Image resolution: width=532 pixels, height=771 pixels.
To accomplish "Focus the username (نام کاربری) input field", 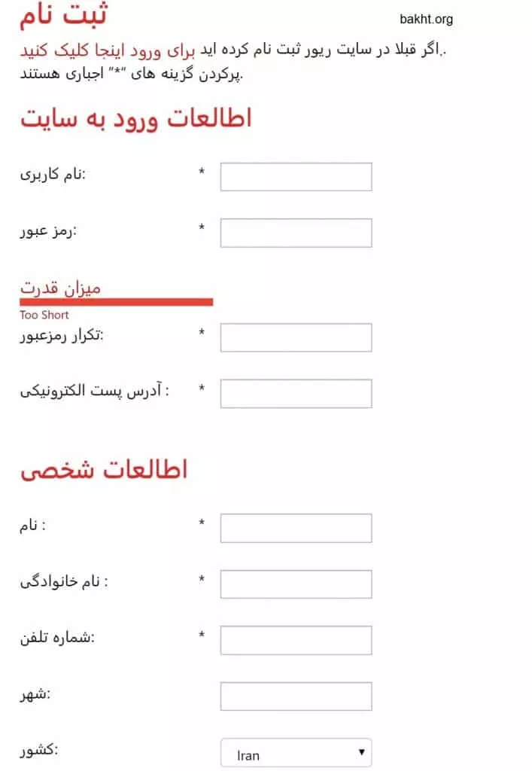I will point(296,177).
